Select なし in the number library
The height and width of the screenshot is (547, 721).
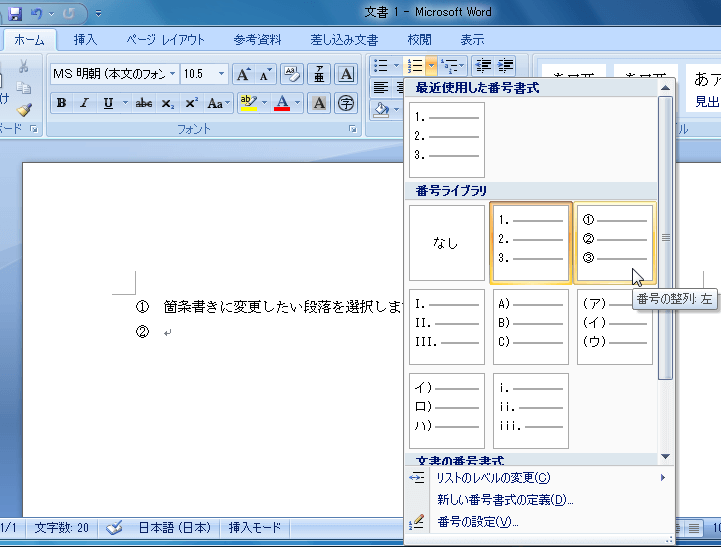(447, 243)
